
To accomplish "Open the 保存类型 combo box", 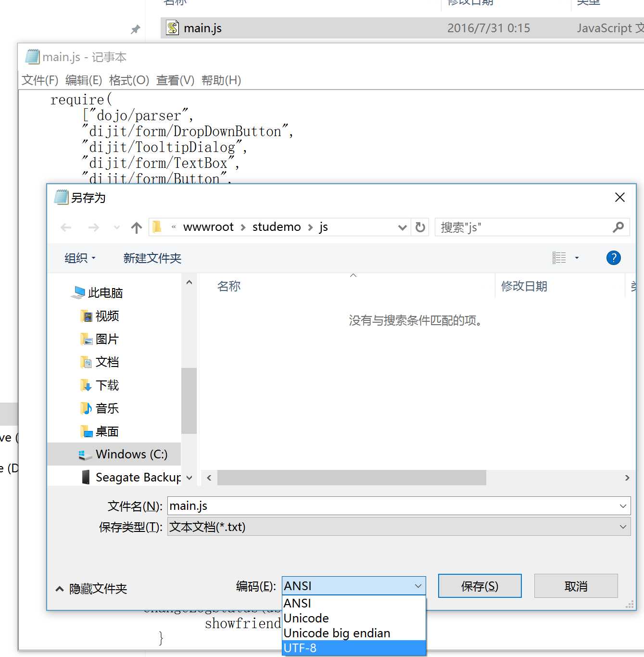I will [x=399, y=527].
